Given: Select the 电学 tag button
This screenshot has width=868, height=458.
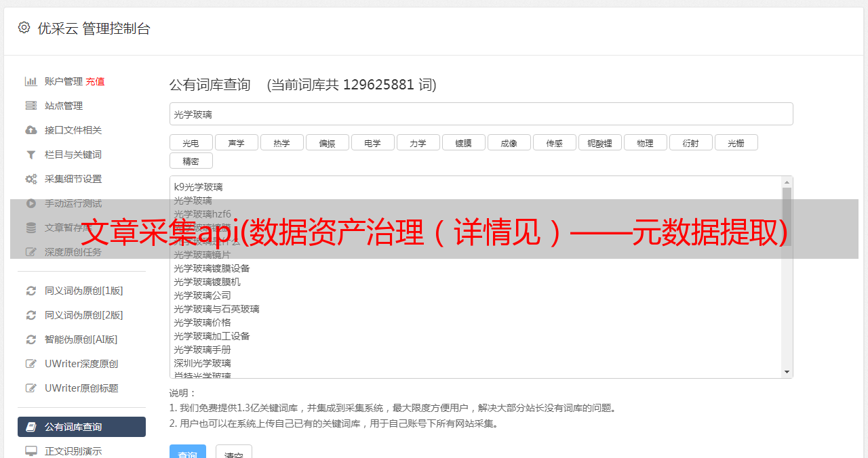Looking at the screenshot, I should coord(372,142).
